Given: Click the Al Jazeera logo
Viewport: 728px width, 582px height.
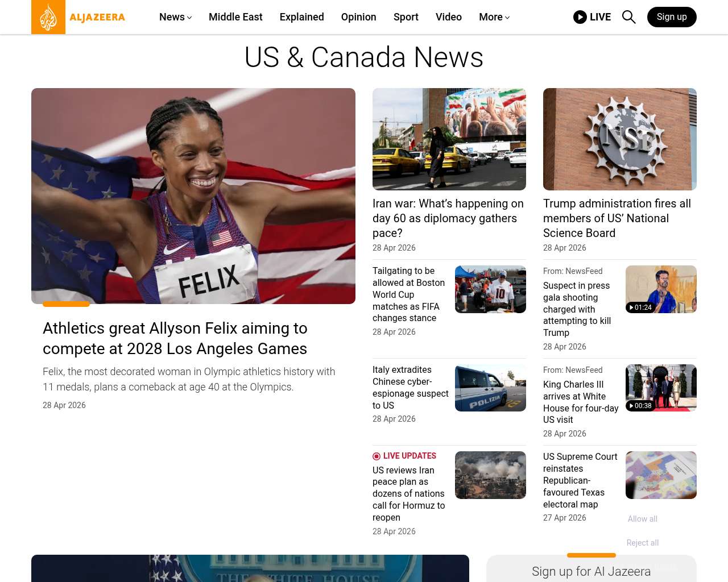Looking at the screenshot, I should click(x=78, y=17).
